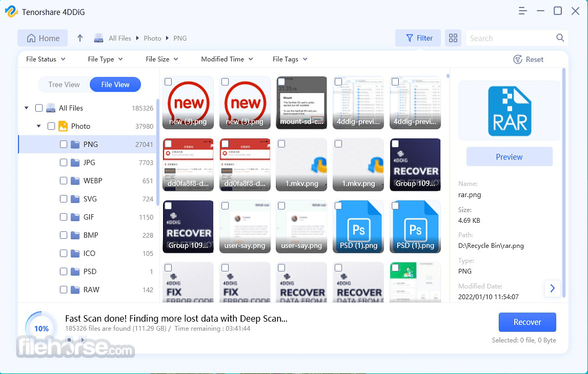The image size is (588, 374).
Task: Click the details panel scrollbar
Action: (563, 183)
